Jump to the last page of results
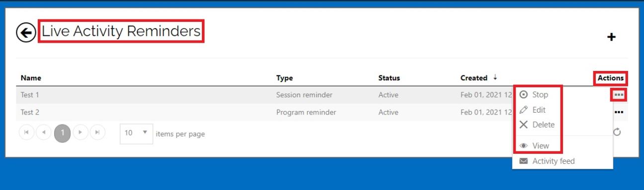The height and width of the screenshot is (190, 644). pyautogui.click(x=98, y=133)
